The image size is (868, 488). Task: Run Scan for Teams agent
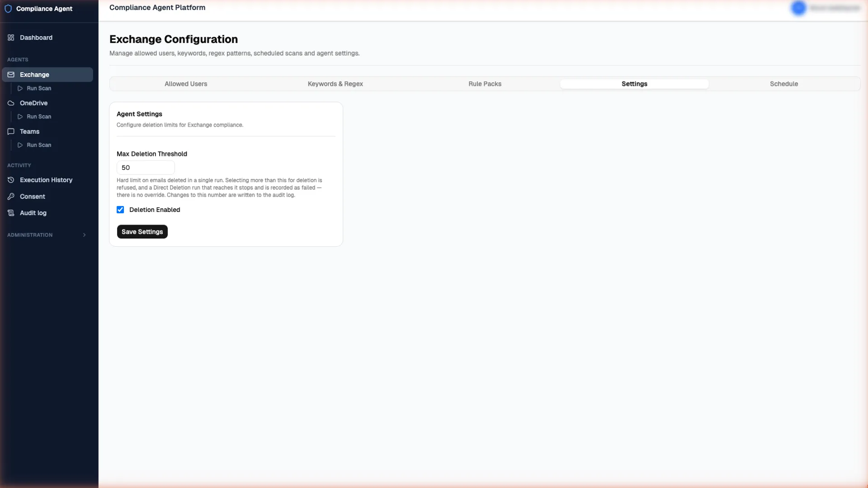coord(39,145)
